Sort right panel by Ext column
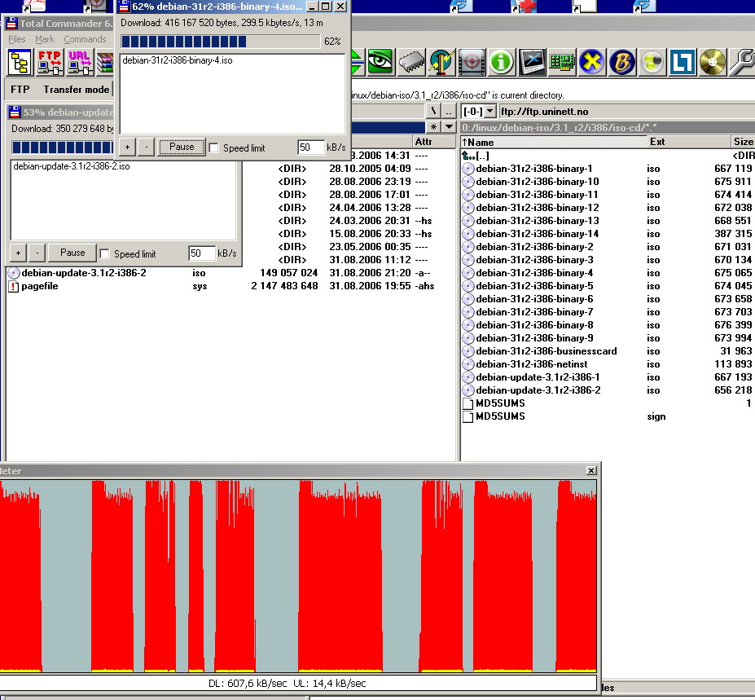This screenshot has width=755, height=700. point(688,142)
